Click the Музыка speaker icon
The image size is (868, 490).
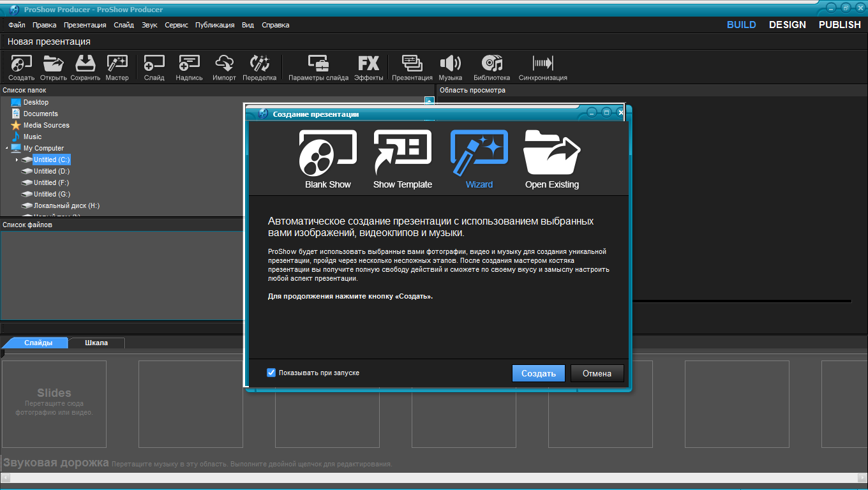point(450,68)
